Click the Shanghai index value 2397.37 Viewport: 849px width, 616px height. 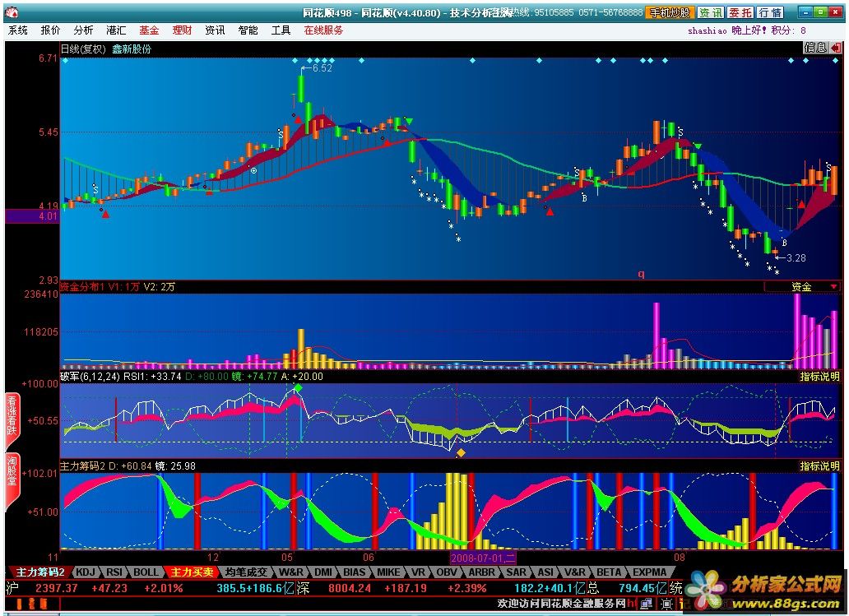tap(57, 588)
